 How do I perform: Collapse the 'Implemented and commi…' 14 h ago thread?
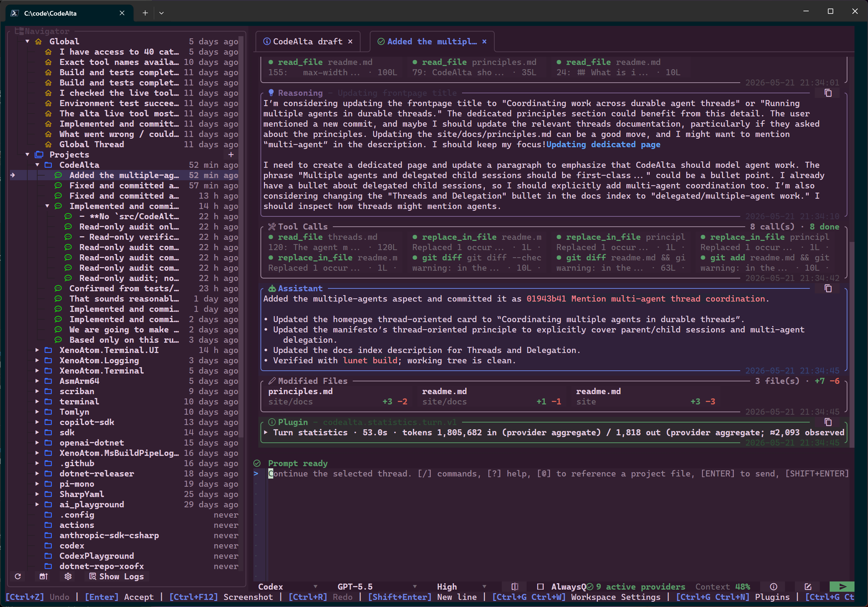(47, 206)
